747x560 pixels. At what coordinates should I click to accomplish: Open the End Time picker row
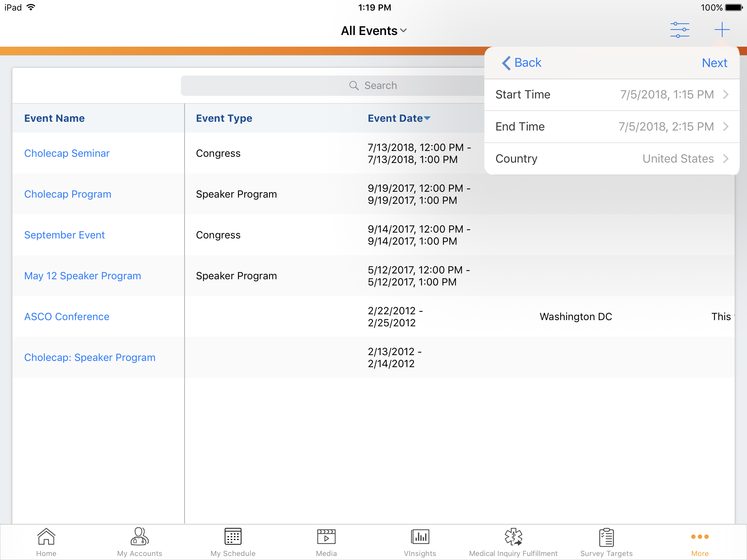coord(612,127)
